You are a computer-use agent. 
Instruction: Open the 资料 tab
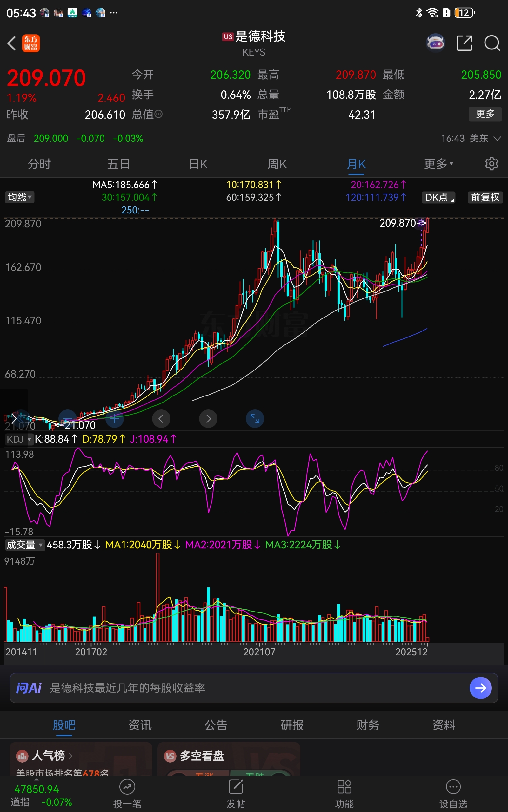pos(444,725)
